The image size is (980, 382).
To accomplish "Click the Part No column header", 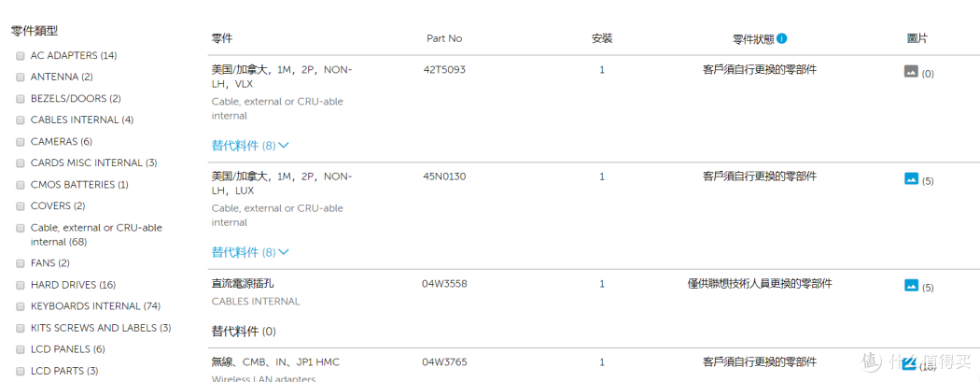I will [443, 38].
